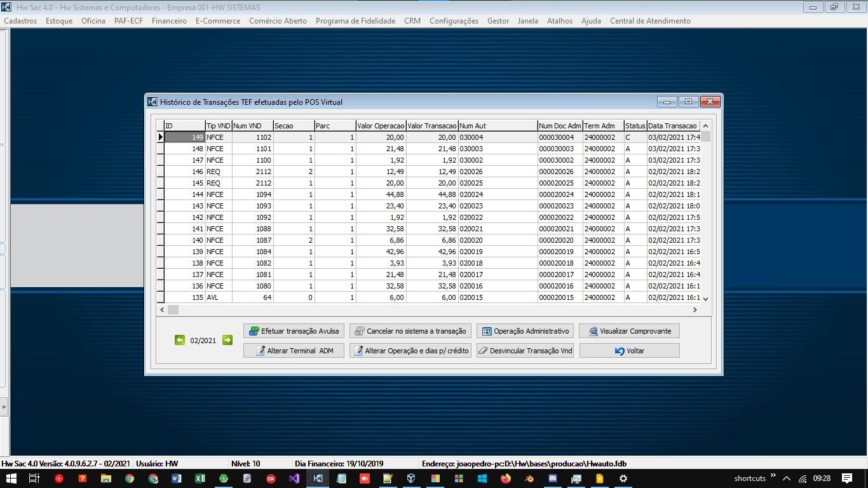
Task: Click the row indicator arrow for row 149
Action: pyautogui.click(x=161, y=137)
